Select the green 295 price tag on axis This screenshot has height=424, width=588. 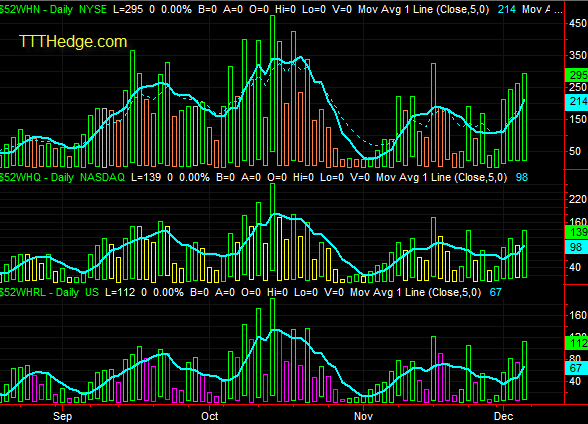pyautogui.click(x=577, y=75)
